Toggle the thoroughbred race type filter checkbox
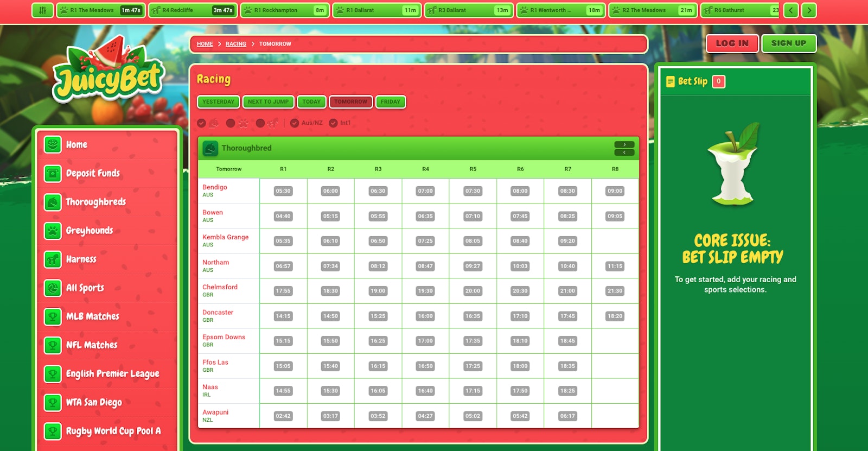Screen dimensions: 868x451 click(202, 123)
